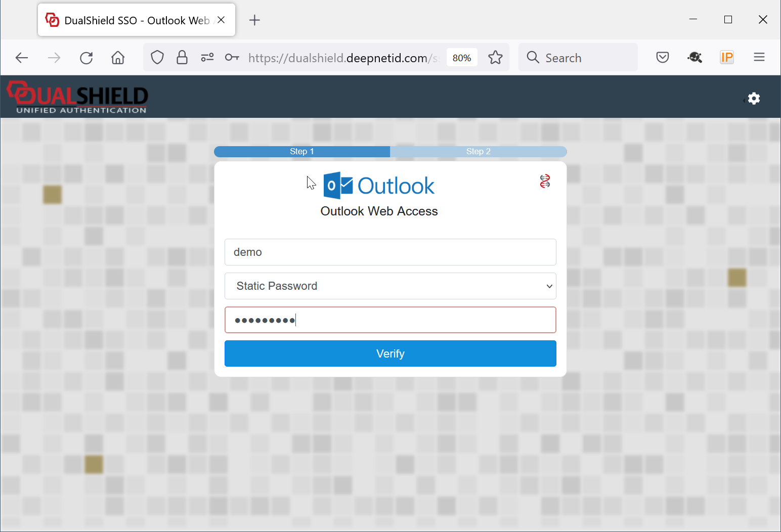Click the Verify button
The image size is (781, 532).
(390, 353)
